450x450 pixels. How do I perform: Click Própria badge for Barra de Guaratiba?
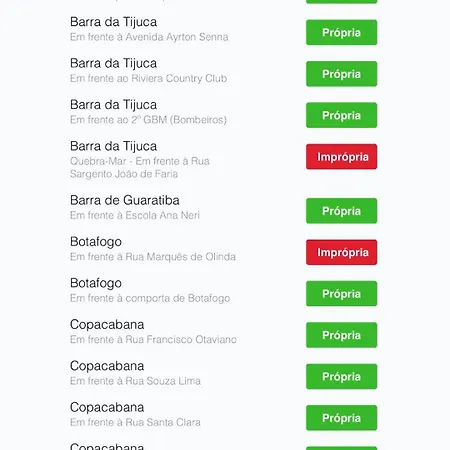click(341, 211)
